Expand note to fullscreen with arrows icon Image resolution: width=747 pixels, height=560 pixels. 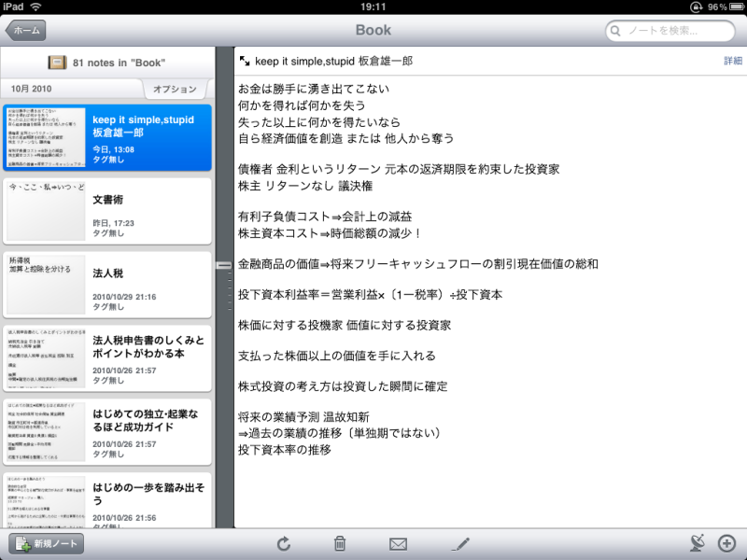(245, 61)
